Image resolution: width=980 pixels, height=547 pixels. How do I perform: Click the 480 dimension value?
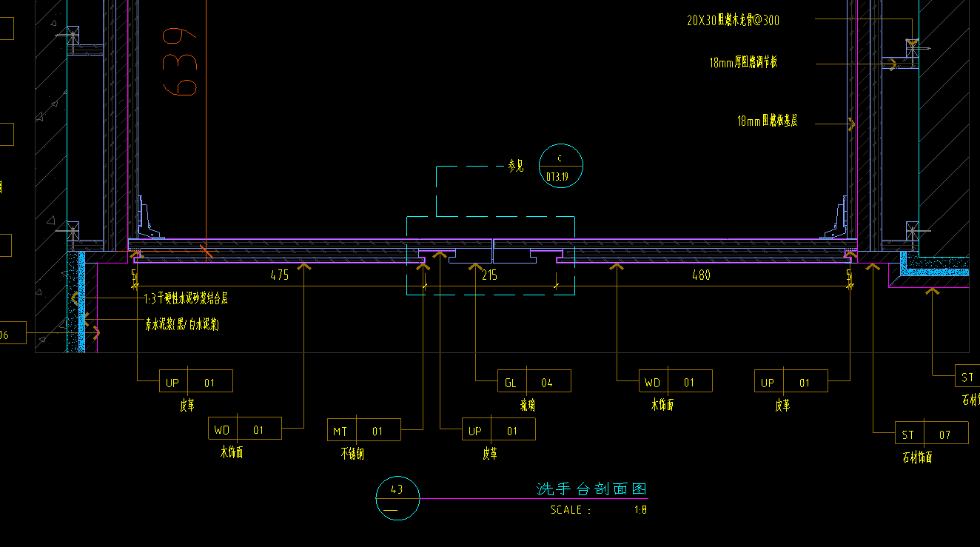tap(700, 275)
